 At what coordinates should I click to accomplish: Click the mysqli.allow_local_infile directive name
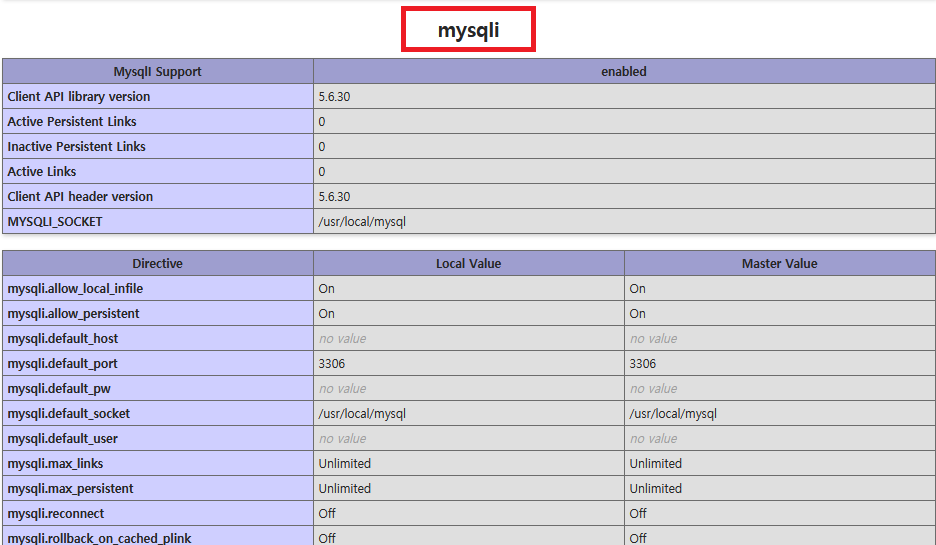point(75,289)
